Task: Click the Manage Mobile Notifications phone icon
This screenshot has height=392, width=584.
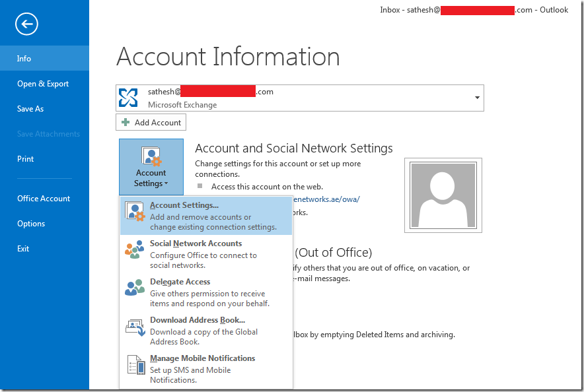Action: (x=136, y=365)
